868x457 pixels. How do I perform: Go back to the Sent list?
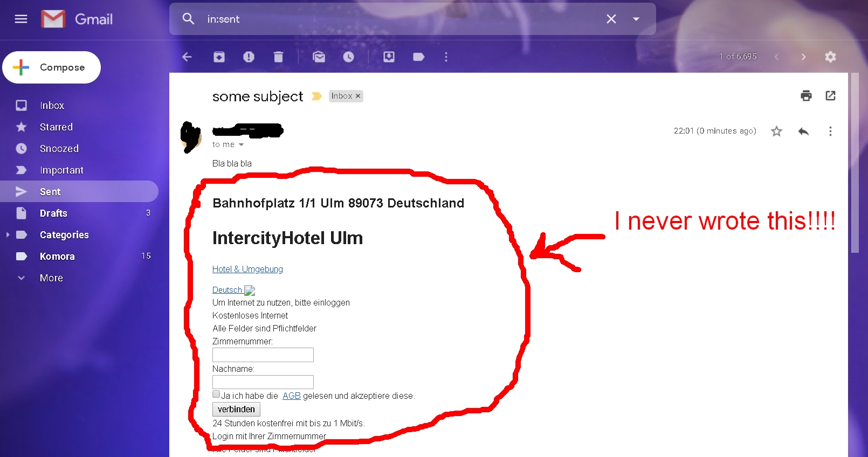[x=187, y=57]
